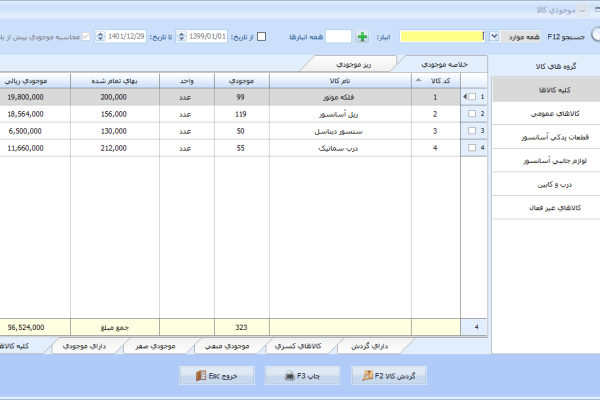Viewport: 600px width, 400px height.
Task: Check the box for row 2 ریل آسانسور
Action: click(472, 113)
